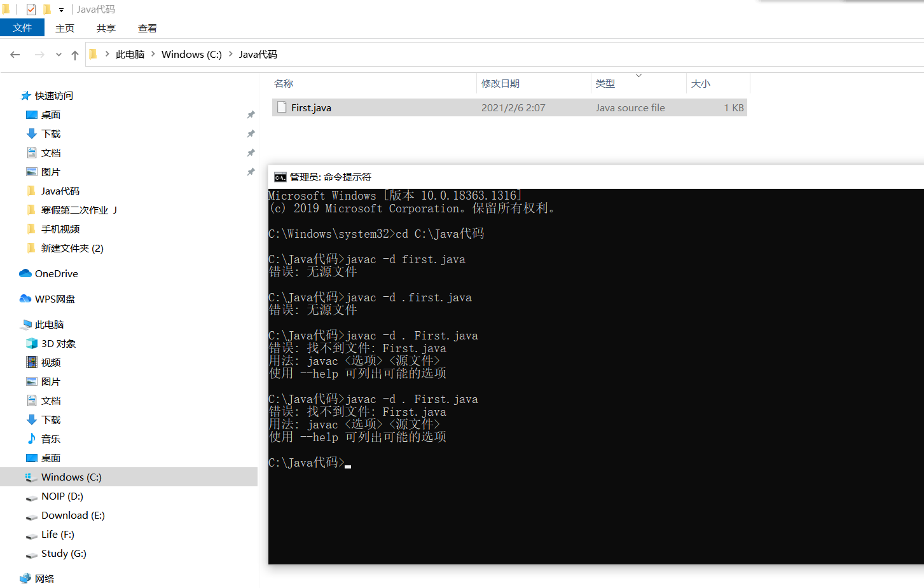Click command prompt title bar icon
The height and width of the screenshot is (588, 924).
point(280,177)
